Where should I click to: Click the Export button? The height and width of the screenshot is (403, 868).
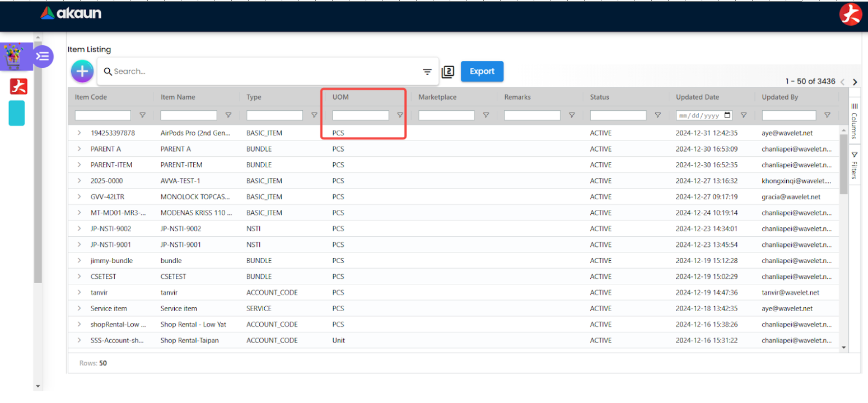click(482, 71)
